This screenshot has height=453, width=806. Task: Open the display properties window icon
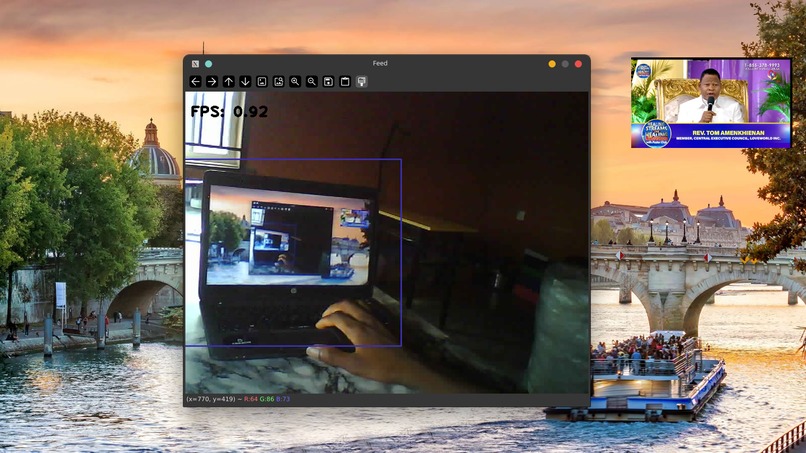click(361, 81)
